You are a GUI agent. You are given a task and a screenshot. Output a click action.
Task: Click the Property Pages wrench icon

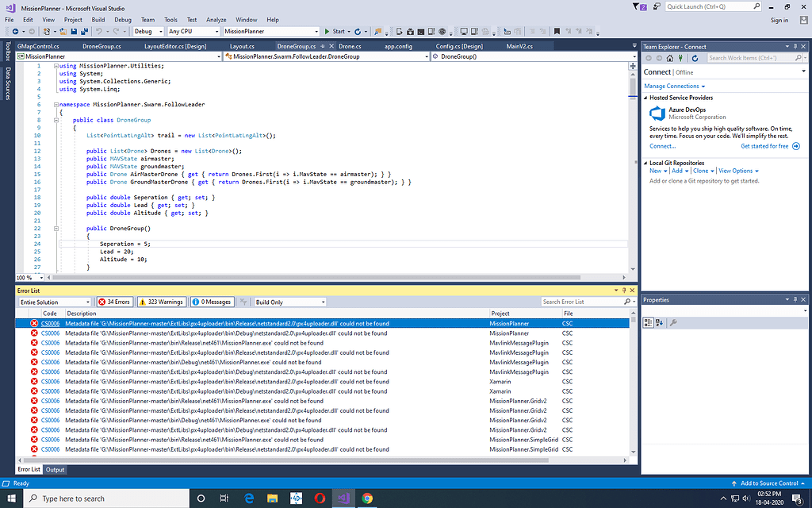pyautogui.click(x=673, y=323)
